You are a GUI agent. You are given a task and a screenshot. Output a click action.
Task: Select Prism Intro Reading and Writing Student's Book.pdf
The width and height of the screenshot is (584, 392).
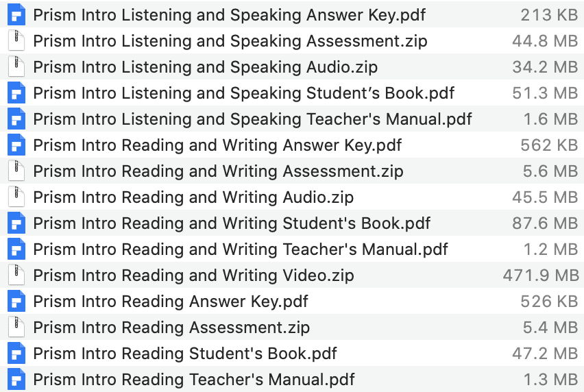(x=232, y=223)
